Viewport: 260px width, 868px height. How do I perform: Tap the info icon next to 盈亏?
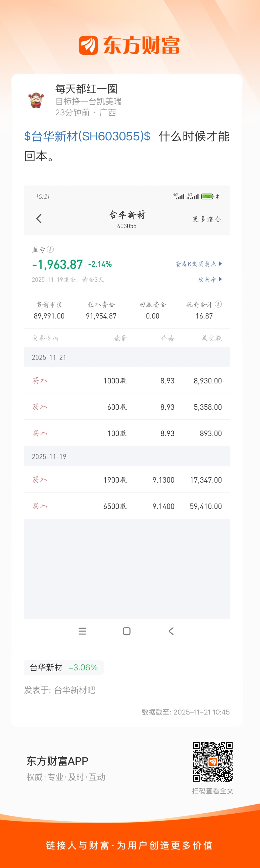pyautogui.click(x=50, y=249)
